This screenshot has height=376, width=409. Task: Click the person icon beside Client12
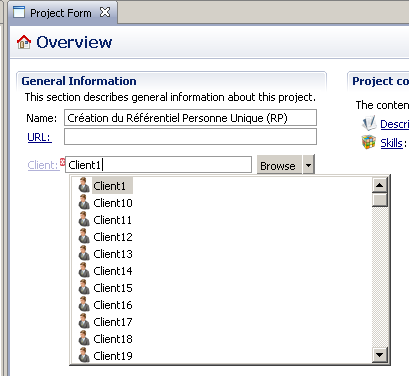pyautogui.click(x=84, y=236)
